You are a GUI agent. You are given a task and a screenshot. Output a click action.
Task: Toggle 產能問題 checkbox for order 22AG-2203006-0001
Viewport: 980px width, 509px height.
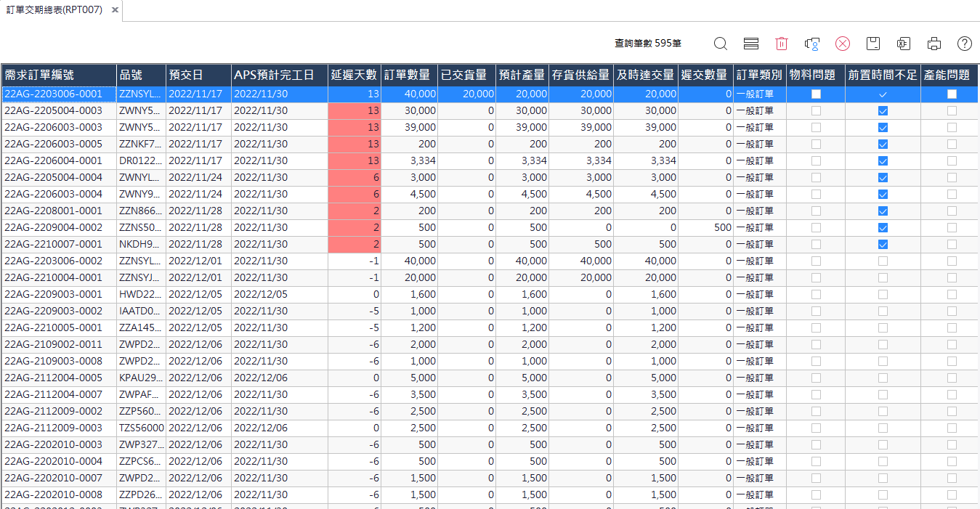point(952,94)
